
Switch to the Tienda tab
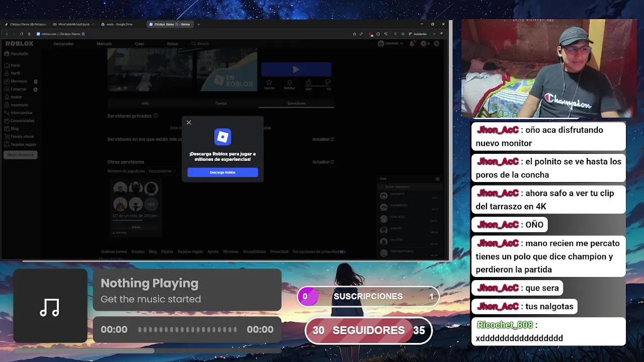tap(221, 103)
